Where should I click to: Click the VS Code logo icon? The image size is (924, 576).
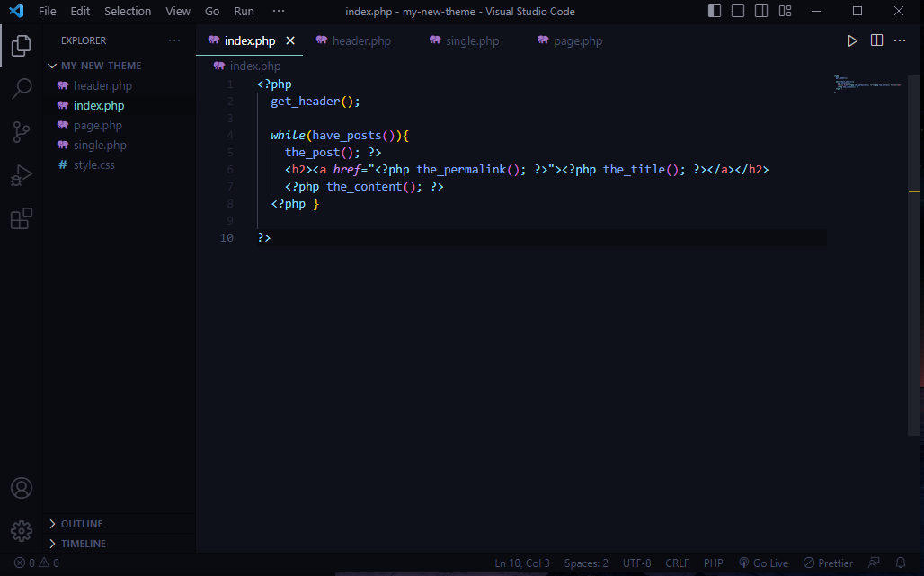coord(16,11)
